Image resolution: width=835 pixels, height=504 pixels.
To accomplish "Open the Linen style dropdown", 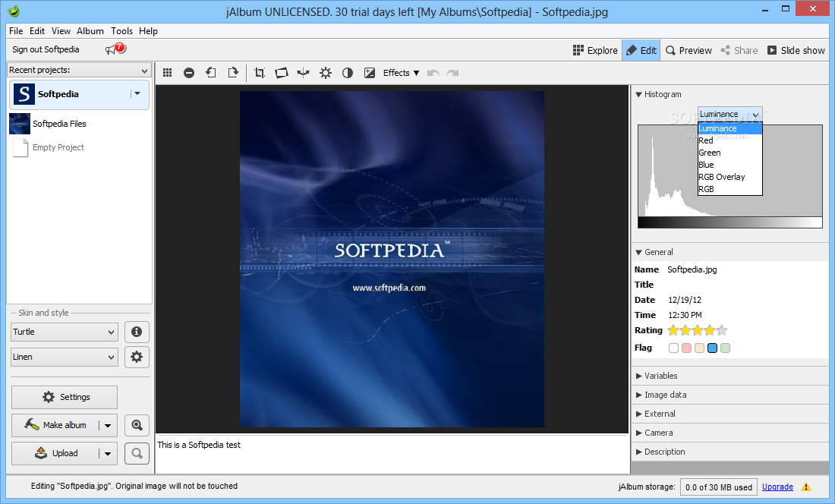I will click(64, 357).
